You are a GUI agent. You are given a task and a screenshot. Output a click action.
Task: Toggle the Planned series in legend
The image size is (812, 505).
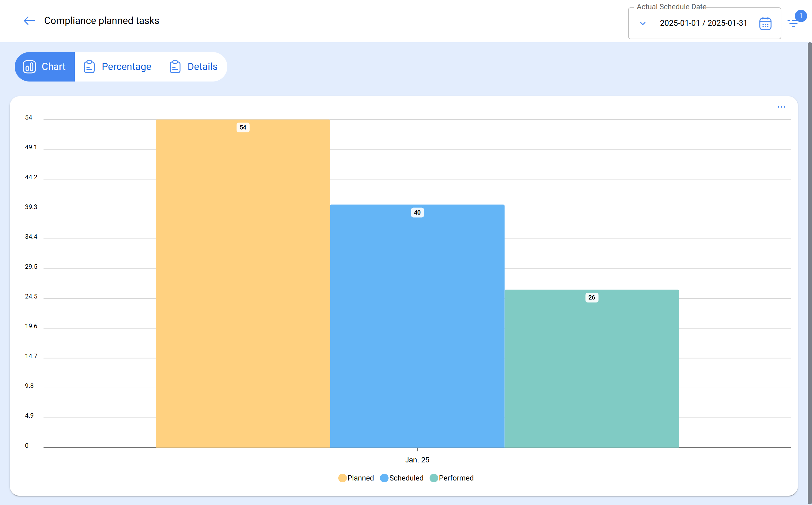coord(356,478)
